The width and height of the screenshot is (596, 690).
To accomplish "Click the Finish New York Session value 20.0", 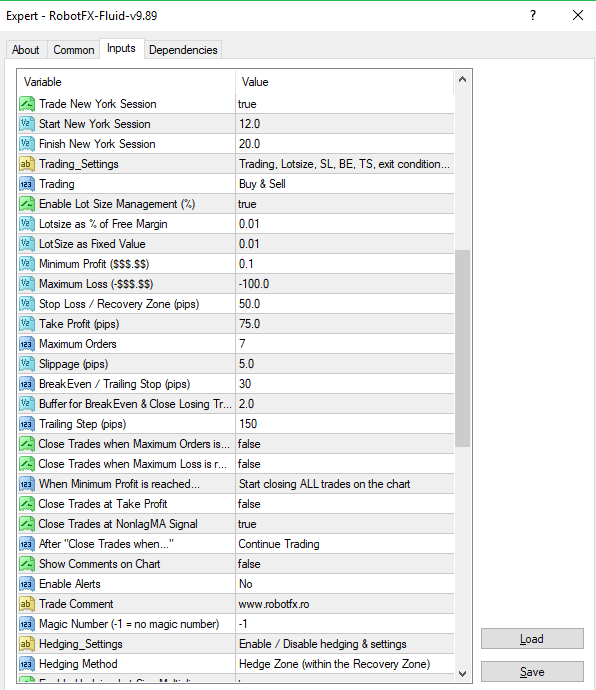I will [345, 144].
